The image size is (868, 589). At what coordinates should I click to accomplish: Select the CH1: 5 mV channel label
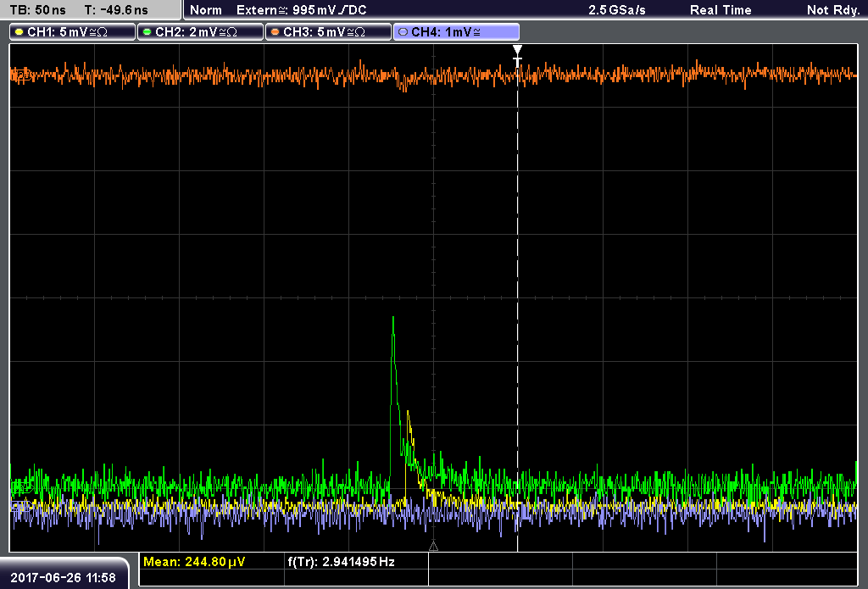[x=73, y=32]
